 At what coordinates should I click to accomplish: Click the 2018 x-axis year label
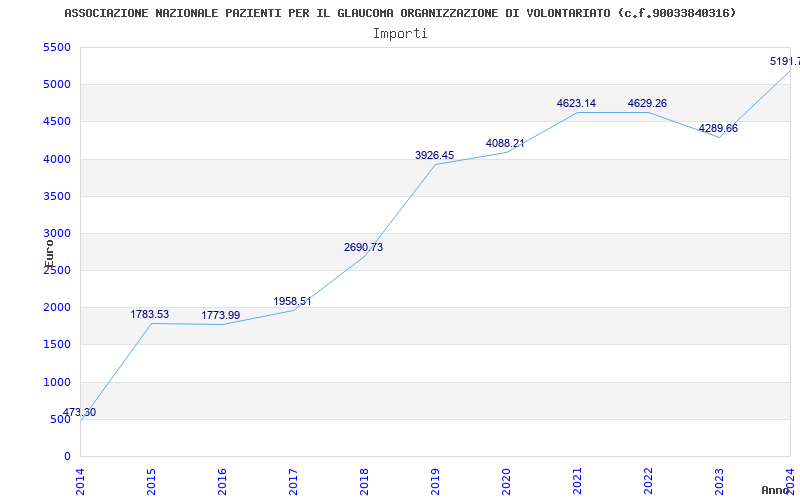tap(364, 482)
